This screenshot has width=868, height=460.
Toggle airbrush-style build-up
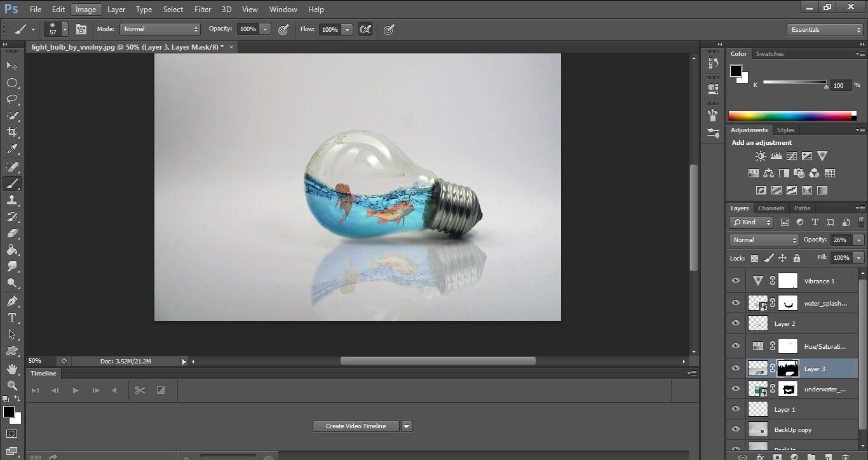[x=365, y=29]
